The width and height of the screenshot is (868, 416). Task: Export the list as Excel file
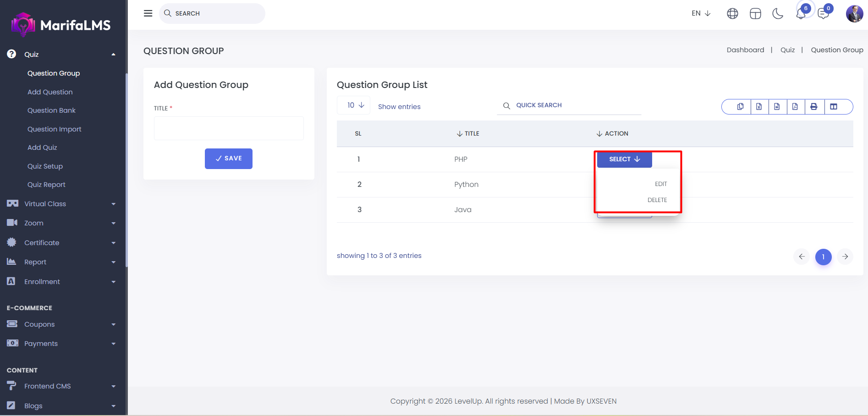point(759,107)
